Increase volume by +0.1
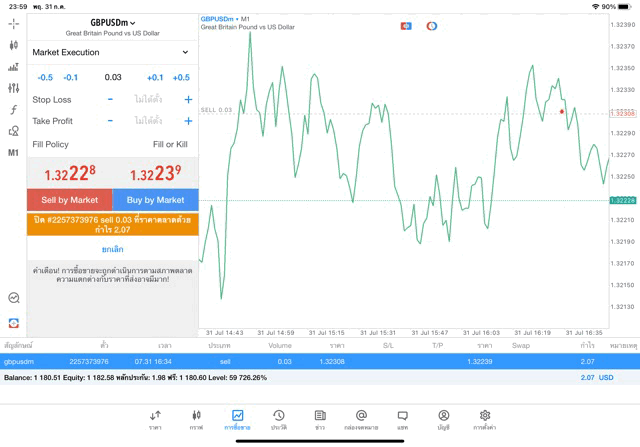Screen dimensions: 640x447 coord(155,77)
